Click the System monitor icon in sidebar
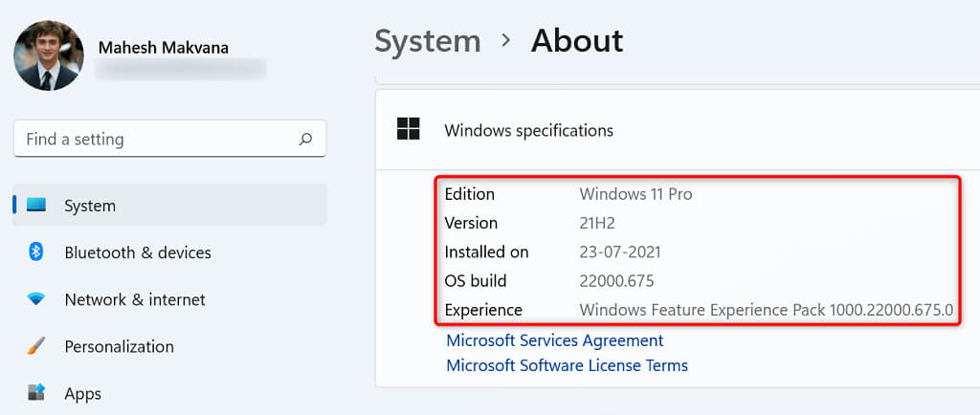The height and width of the screenshot is (415, 980). 36,206
